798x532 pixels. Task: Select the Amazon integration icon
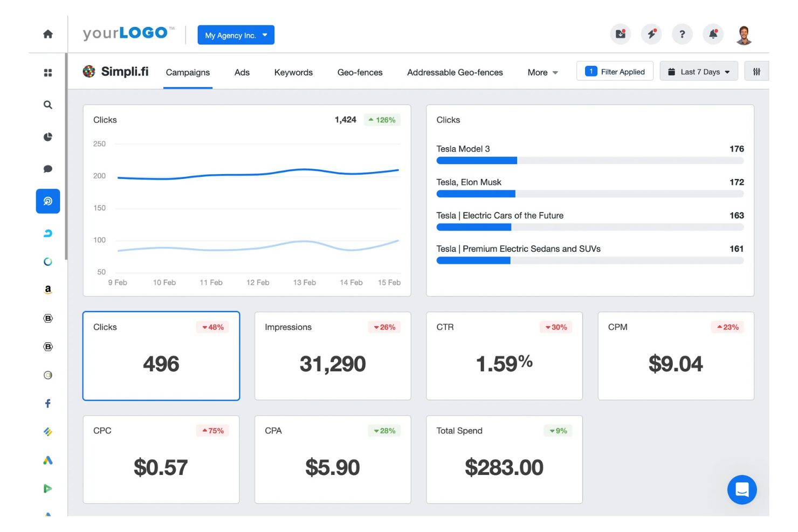pyautogui.click(x=47, y=289)
